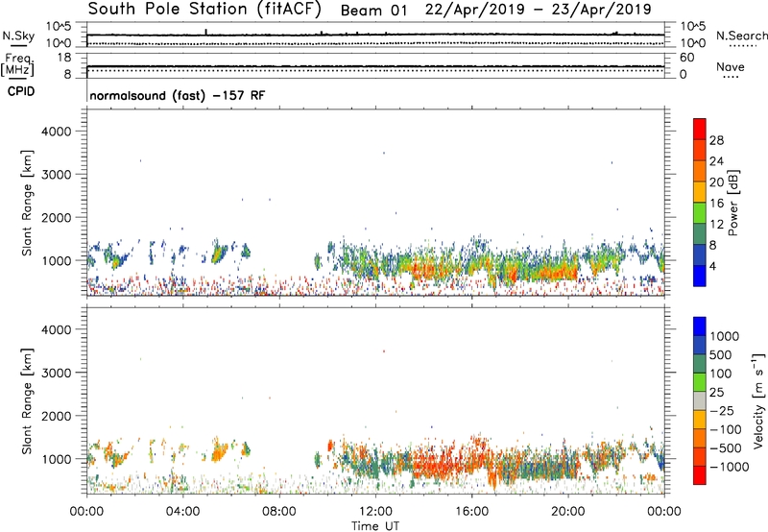Click the right "10^0" noise axis label
768x532 pixels.
pyautogui.click(x=692, y=43)
